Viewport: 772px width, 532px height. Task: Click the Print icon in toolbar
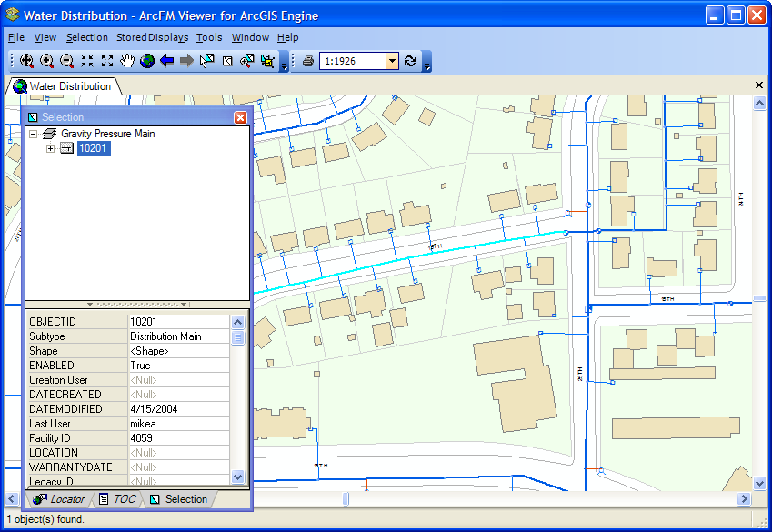click(x=308, y=61)
